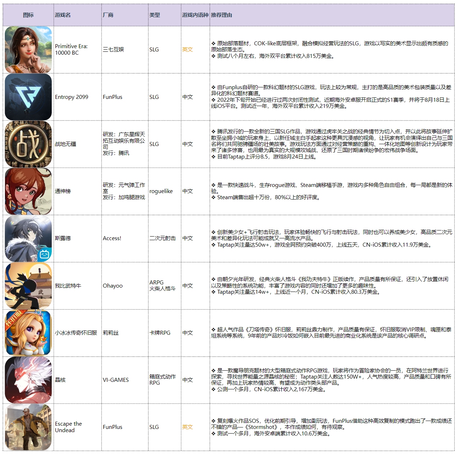Select the 二次元射击 genre cell
Image resolution: width=456 pixels, height=476 pixels.
click(163, 238)
